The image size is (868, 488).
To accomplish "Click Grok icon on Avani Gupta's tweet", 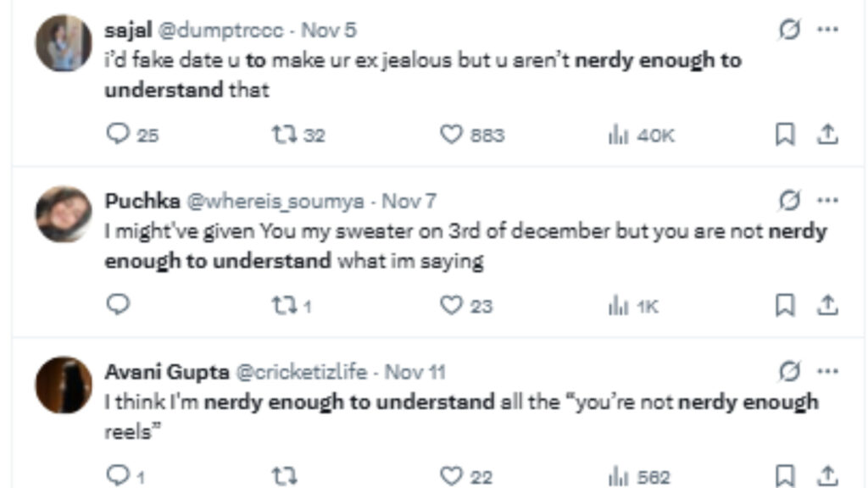I will pyautogui.click(x=789, y=371).
